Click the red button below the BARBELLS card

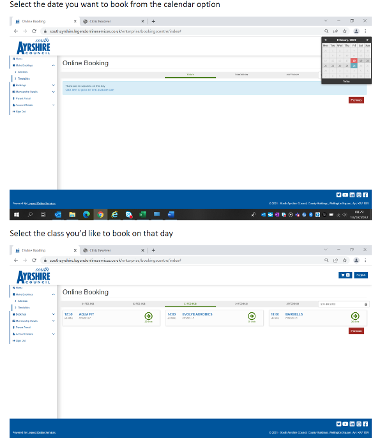point(356,331)
